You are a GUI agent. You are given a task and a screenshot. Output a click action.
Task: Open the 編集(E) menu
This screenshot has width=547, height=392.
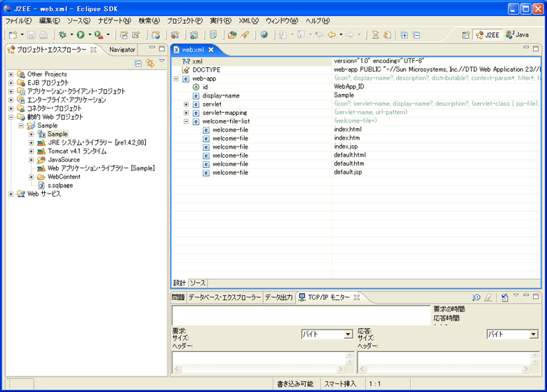50,21
